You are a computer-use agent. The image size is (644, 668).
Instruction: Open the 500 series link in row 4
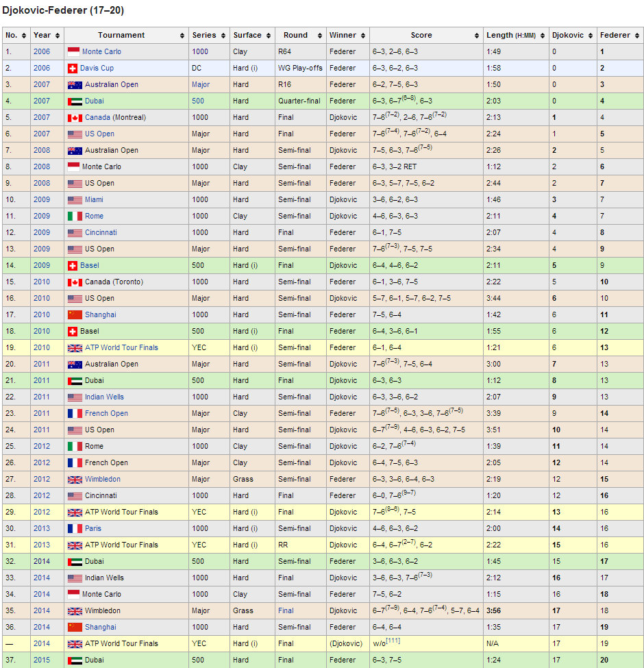[197, 101]
